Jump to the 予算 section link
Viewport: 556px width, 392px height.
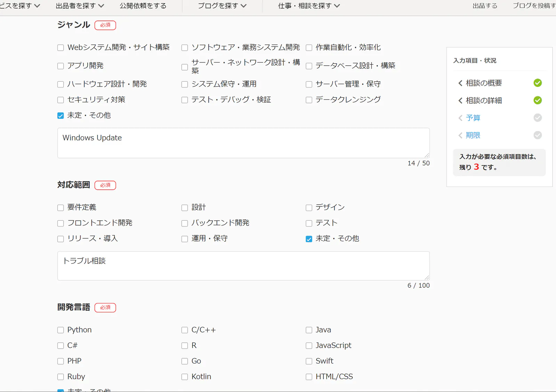tap(473, 118)
